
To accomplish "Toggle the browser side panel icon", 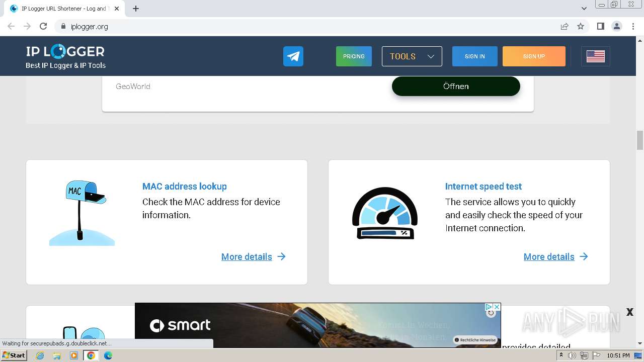I will (x=600, y=26).
